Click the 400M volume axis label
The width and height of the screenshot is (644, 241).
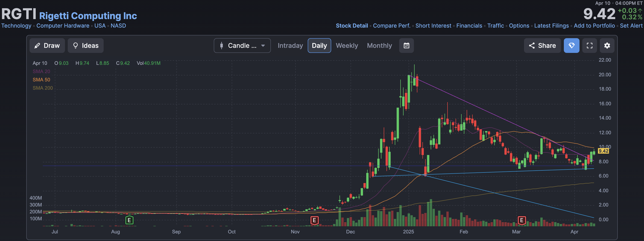coord(36,198)
